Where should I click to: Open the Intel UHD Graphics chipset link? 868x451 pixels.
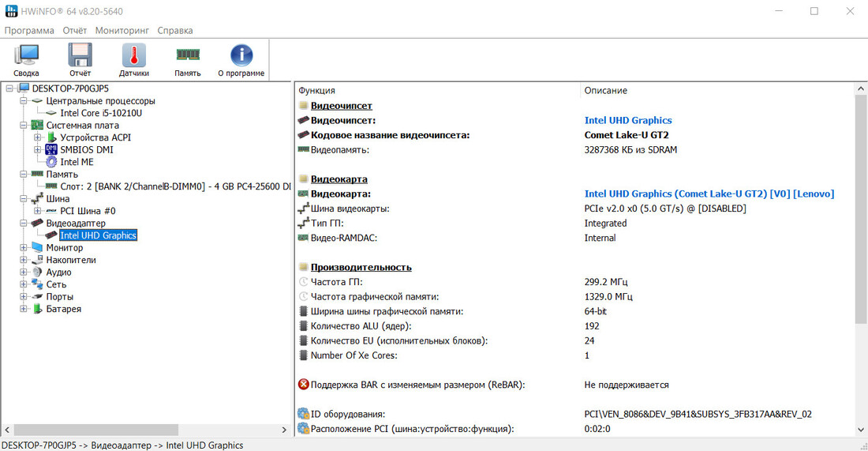[x=628, y=120]
